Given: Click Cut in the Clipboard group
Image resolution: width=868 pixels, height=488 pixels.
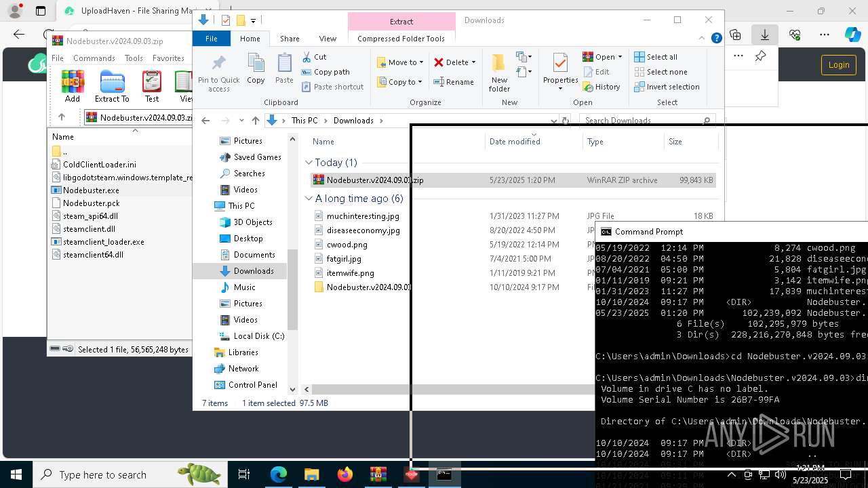Looking at the screenshot, I should click(314, 57).
